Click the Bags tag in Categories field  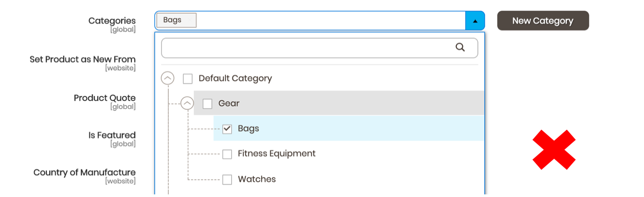(176, 20)
